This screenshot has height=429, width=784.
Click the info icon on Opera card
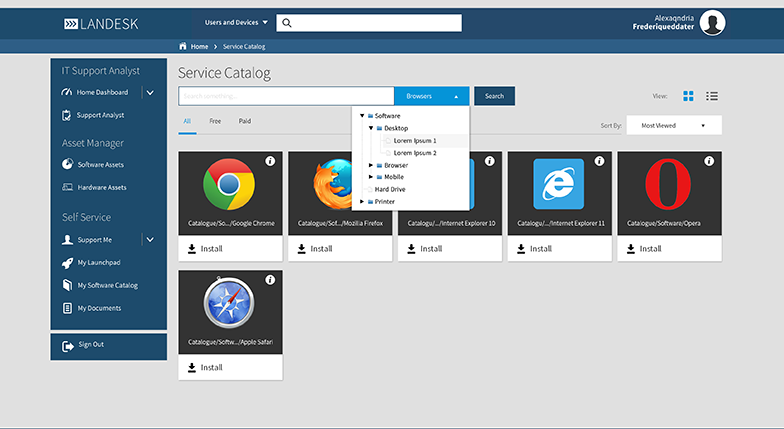pyautogui.click(x=710, y=161)
